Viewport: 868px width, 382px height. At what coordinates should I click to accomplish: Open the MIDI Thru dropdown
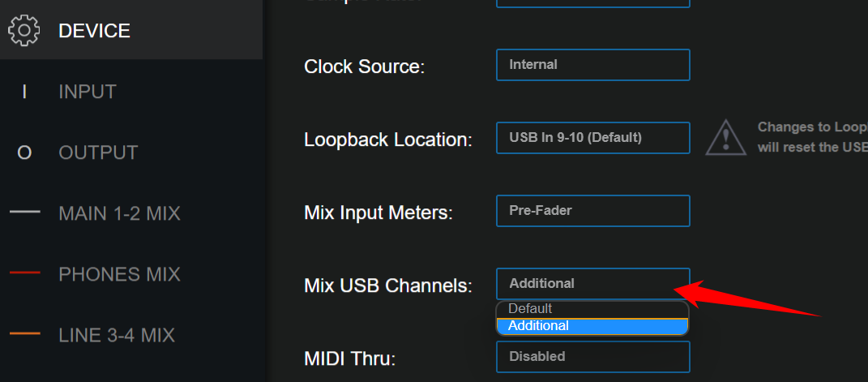[592, 357]
